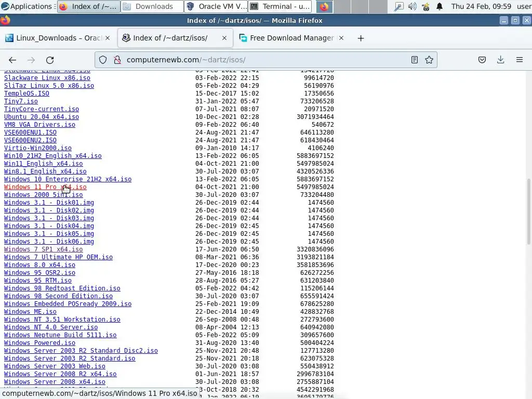Click the page vertical scrollbar thumb
Viewport: 532px width, 399px height.
(528, 212)
